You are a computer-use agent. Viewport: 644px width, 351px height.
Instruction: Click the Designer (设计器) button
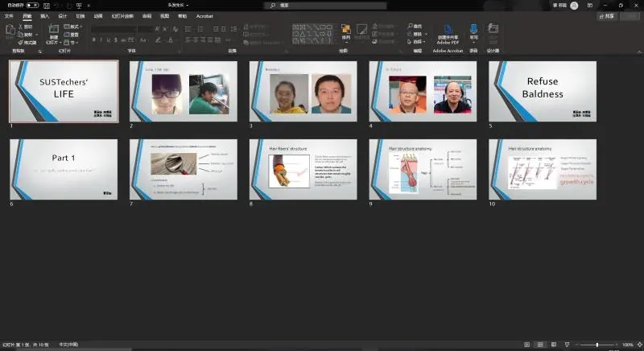click(493, 32)
